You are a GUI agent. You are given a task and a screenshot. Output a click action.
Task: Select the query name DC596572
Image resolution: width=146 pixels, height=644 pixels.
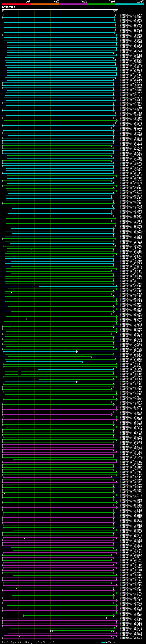8,8
